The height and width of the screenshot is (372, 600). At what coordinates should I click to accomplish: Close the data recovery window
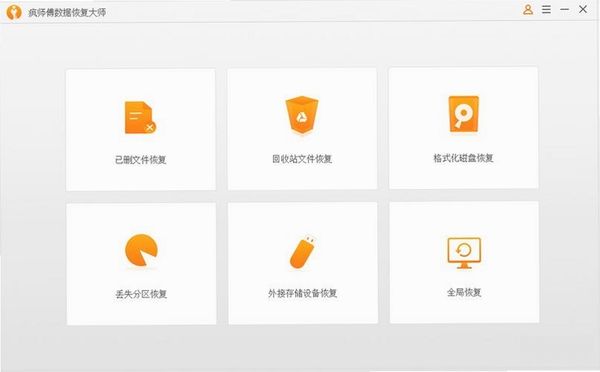point(583,9)
